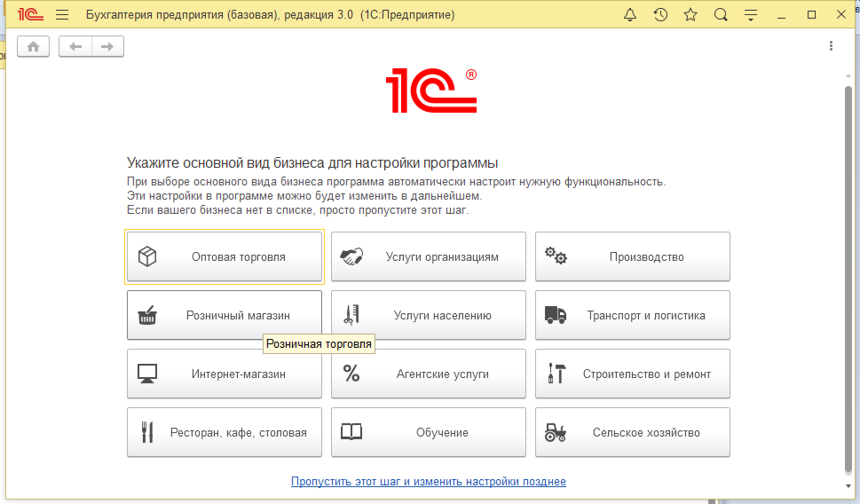This screenshot has width=860, height=504.
Task: Click the vertical scrollbar thumb
Action: (x=848, y=280)
